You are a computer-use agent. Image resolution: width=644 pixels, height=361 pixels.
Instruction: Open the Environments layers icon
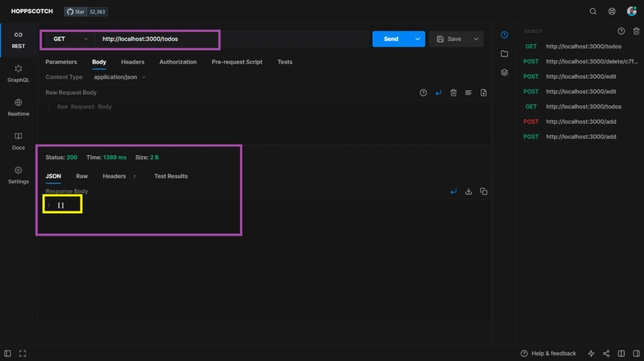click(x=505, y=72)
